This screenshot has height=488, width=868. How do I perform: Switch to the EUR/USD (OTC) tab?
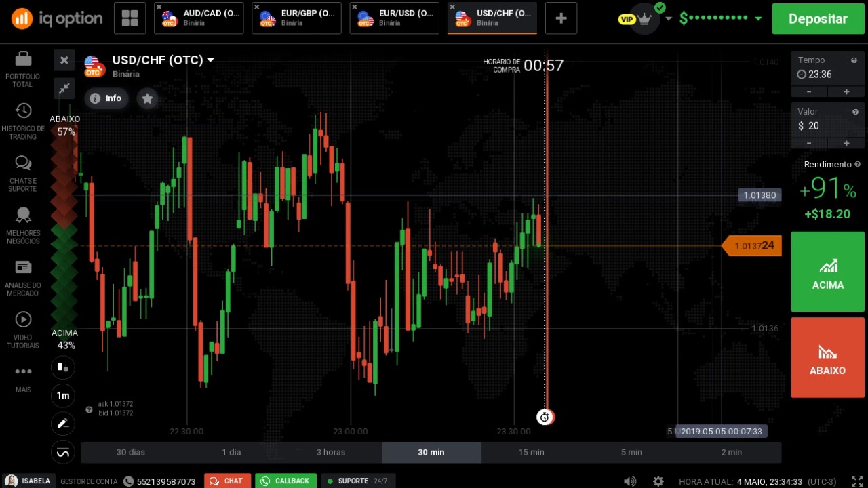tap(394, 18)
